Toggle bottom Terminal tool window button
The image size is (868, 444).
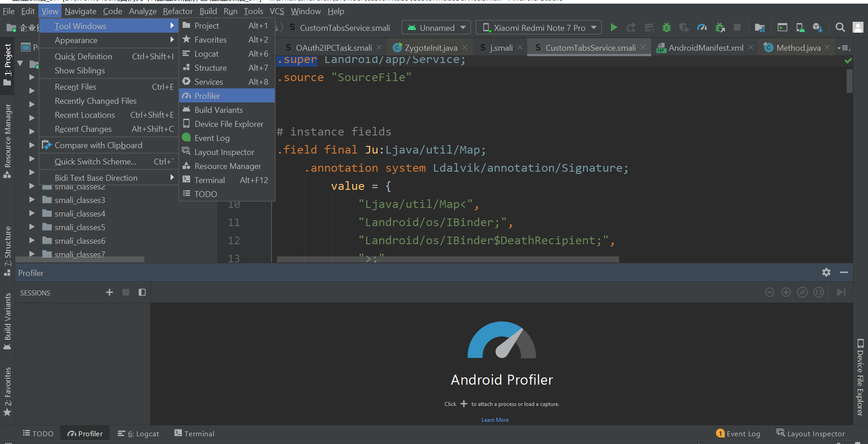[194, 434]
